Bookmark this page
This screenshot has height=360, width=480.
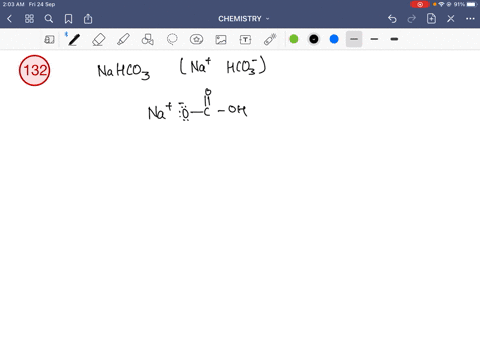pos(68,19)
